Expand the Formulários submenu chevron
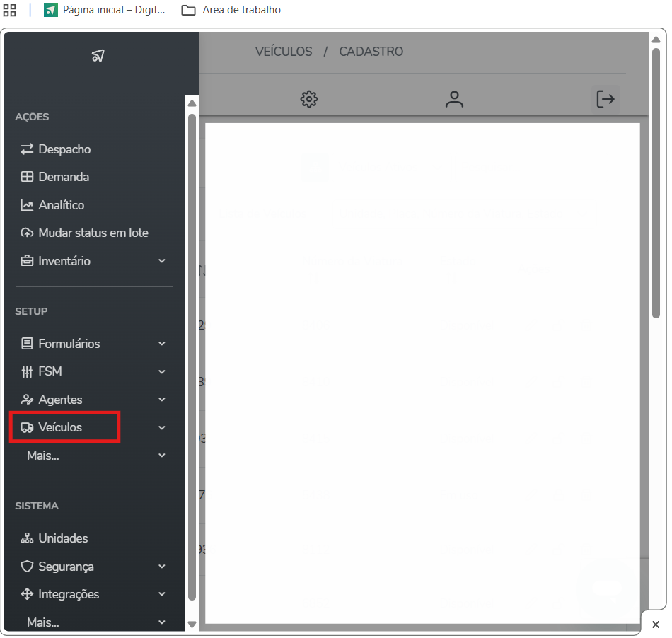Viewport: 672px width, 638px height. pyautogui.click(x=162, y=344)
